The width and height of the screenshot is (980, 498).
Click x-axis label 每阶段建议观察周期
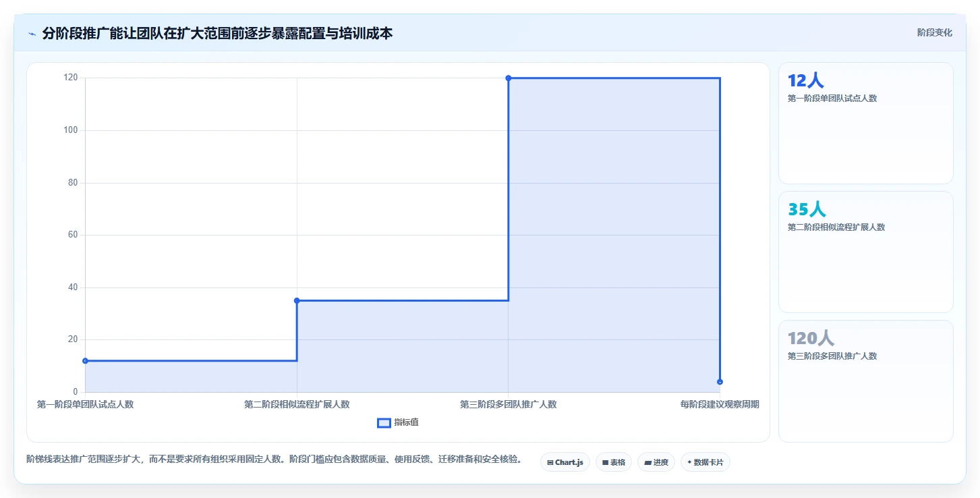tap(720, 405)
